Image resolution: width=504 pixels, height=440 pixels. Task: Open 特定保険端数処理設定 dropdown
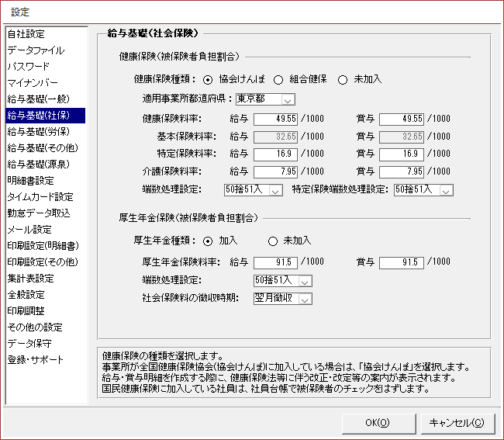(x=446, y=189)
